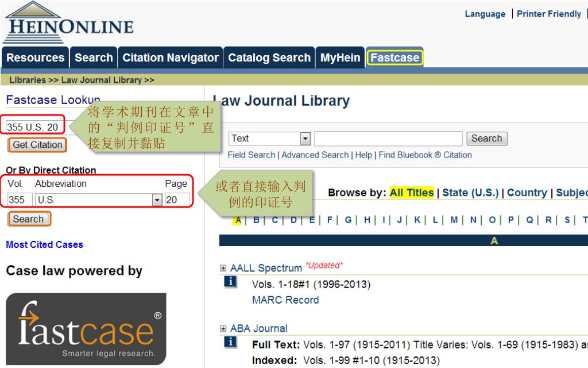Jump to letter Q in alphabet index

(529, 220)
